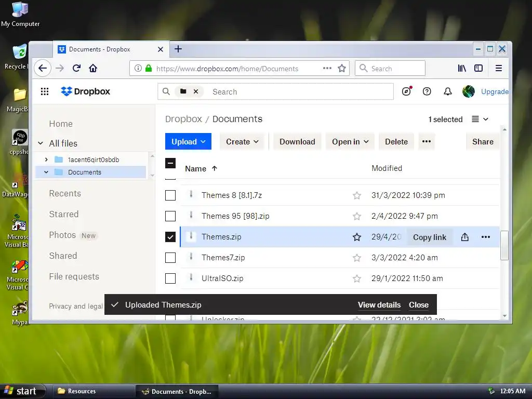Open page actions ellipsis in address bar
The height and width of the screenshot is (399, 532).
coord(327,68)
